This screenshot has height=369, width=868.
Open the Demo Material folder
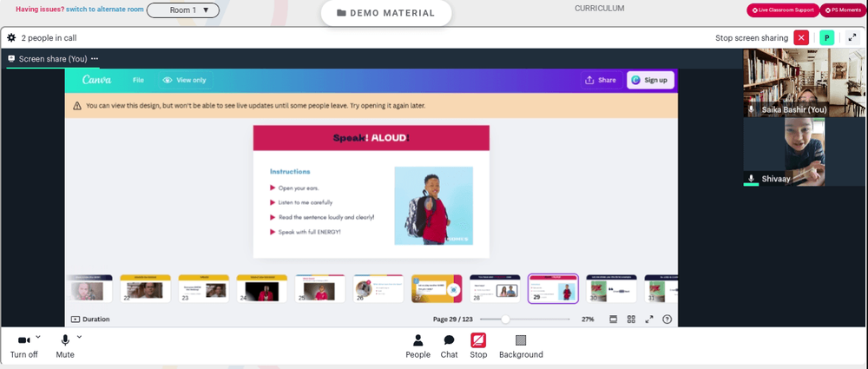click(386, 13)
